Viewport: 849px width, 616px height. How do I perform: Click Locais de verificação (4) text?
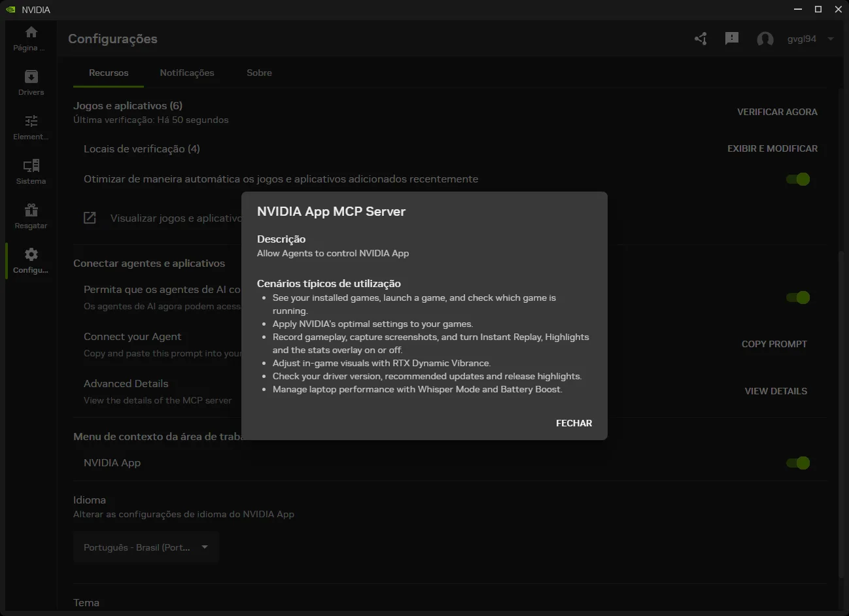click(142, 148)
